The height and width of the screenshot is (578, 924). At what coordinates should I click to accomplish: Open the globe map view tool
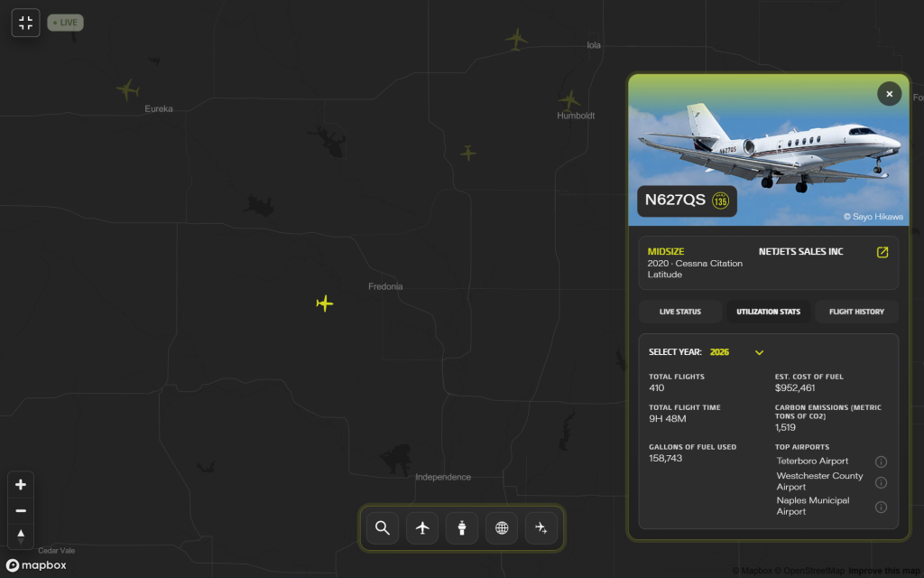click(x=502, y=527)
